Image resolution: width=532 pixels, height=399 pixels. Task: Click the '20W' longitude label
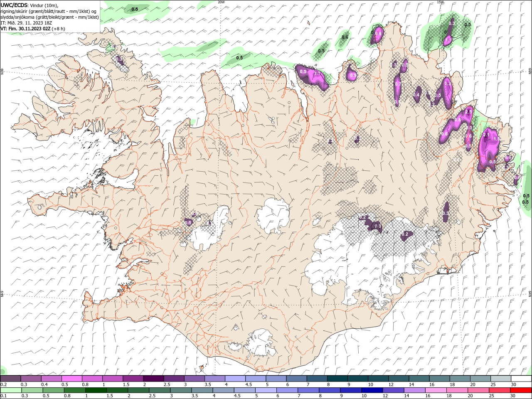coord(221,2)
